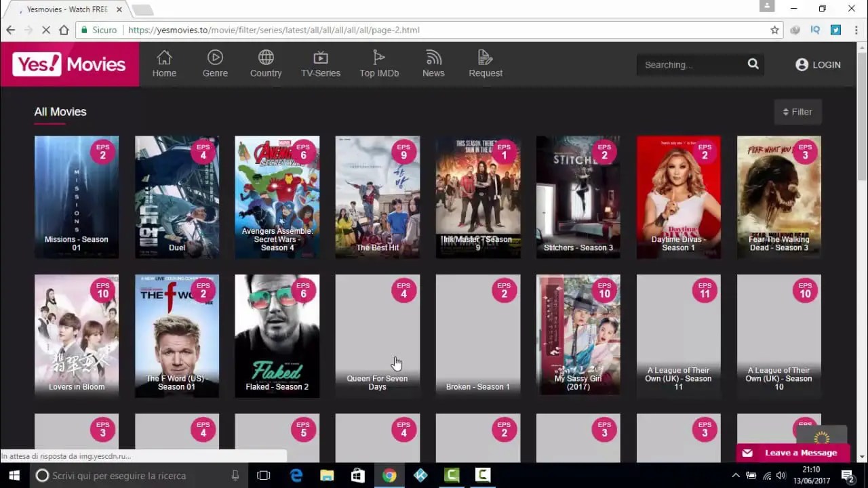
Task: Click the Leave a Message chat button
Action: [x=793, y=453]
